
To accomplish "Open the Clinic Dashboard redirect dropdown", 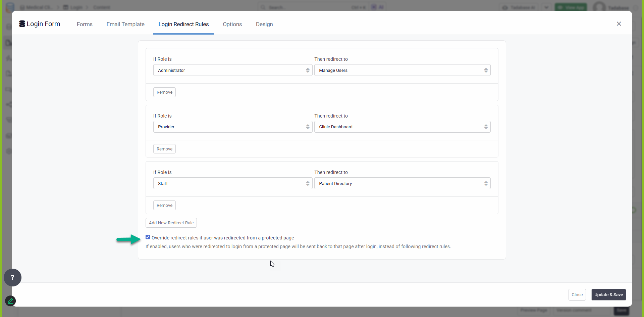I will click(x=402, y=127).
